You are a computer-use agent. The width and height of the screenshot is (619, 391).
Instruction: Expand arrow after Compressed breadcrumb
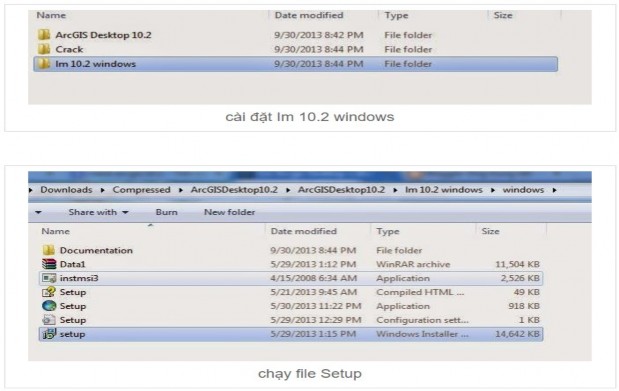point(181,190)
